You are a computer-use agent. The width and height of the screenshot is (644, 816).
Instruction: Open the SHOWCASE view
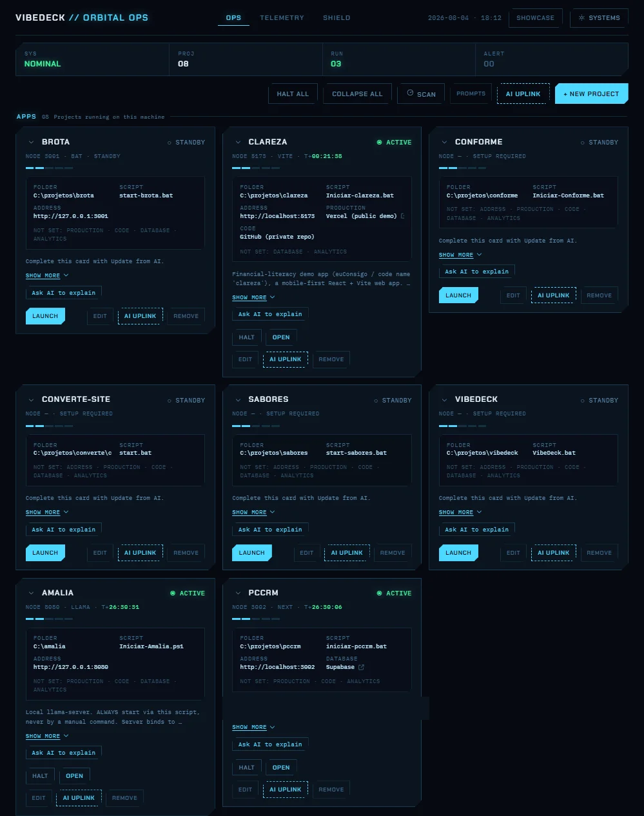tap(535, 18)
